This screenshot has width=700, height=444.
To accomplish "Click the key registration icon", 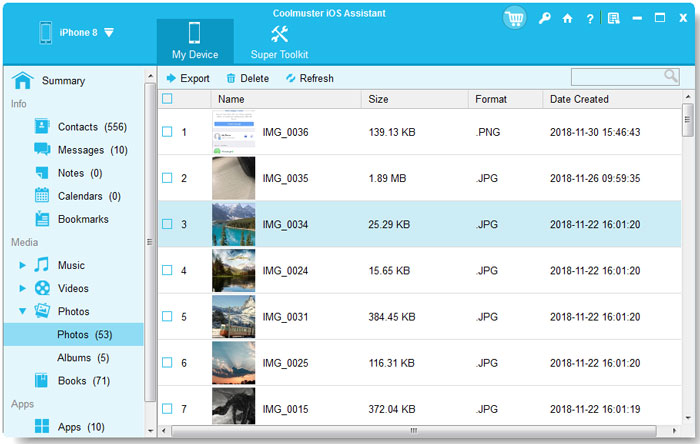I will pos(543,18).
